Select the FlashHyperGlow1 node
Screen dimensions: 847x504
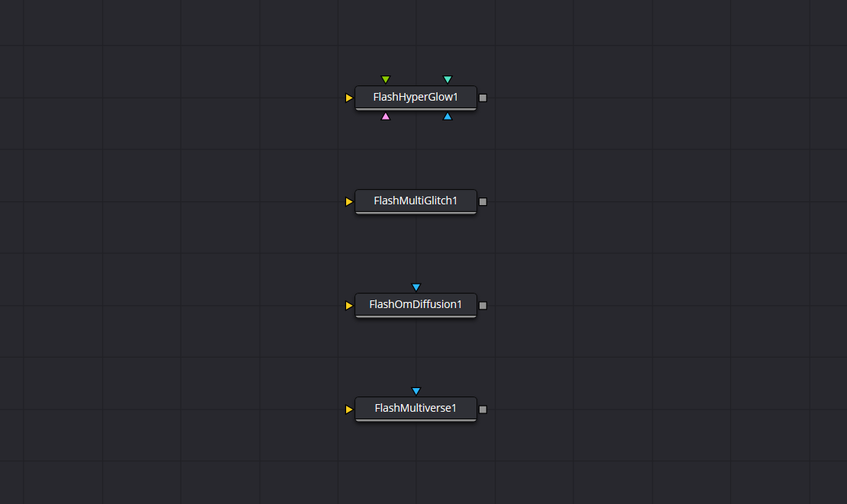[415, 98]
